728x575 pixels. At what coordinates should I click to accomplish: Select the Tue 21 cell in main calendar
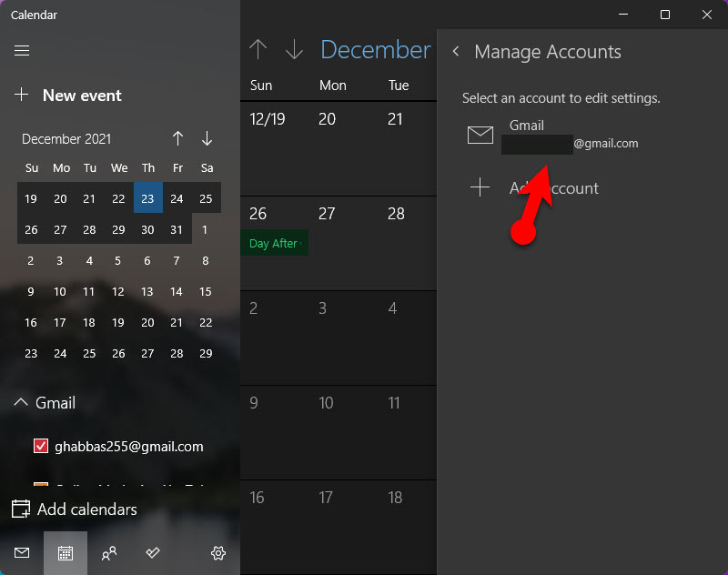point(408,148)
